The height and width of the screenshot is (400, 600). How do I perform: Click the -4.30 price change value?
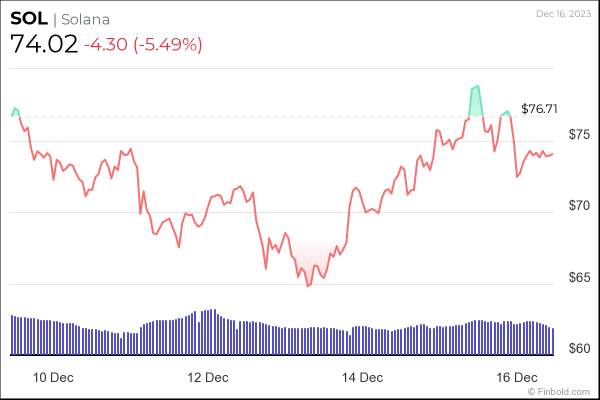click(x=108, y=45)
